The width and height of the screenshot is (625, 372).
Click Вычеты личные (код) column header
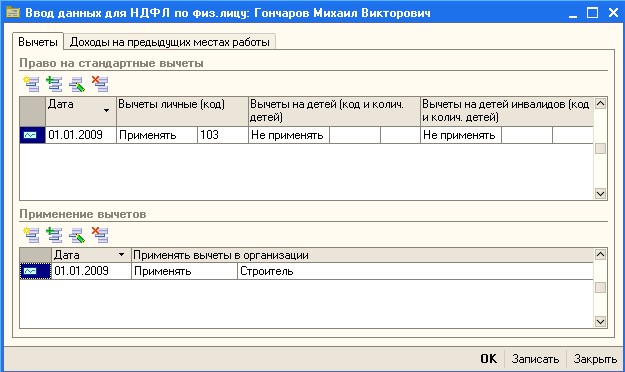pos(182,111)
